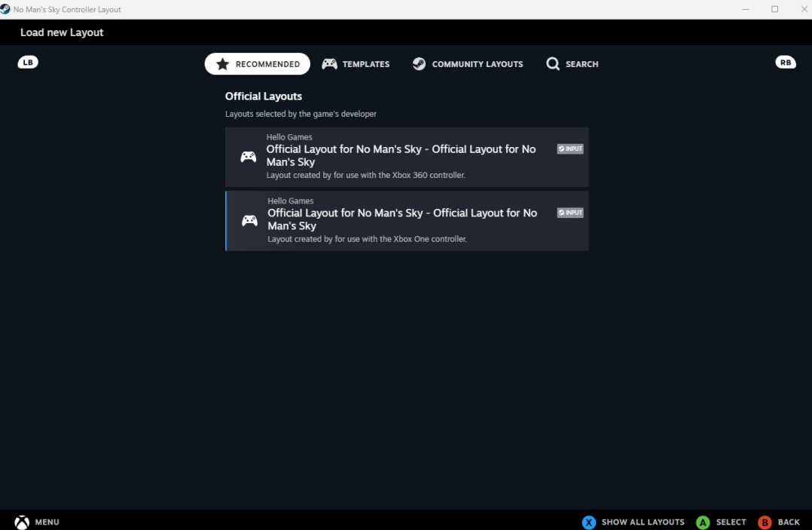812x530 pixels.
Task: Click the Steam logo in the title bar
Action: 5,9
